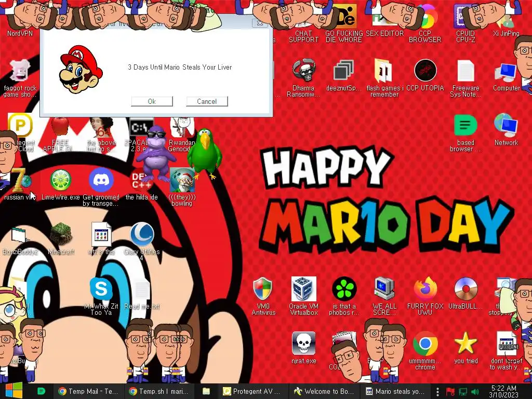Viewport: 532px width, 399px height.
Task: Open File Explorer folder on the taskbar
Action: 206,391
